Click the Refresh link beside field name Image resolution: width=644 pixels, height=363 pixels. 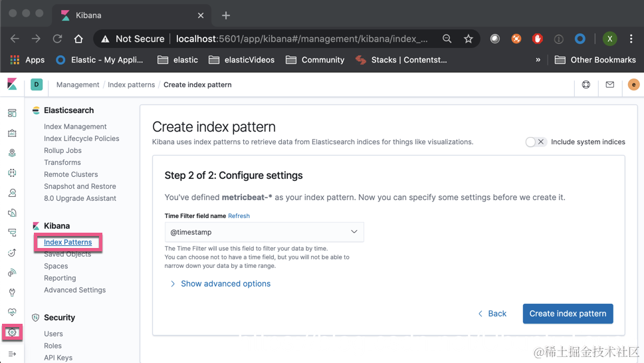coord(239,216)
